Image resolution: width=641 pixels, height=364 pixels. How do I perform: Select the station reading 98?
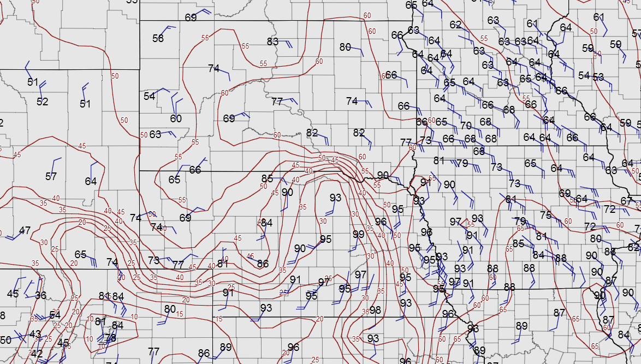point(375,310)
